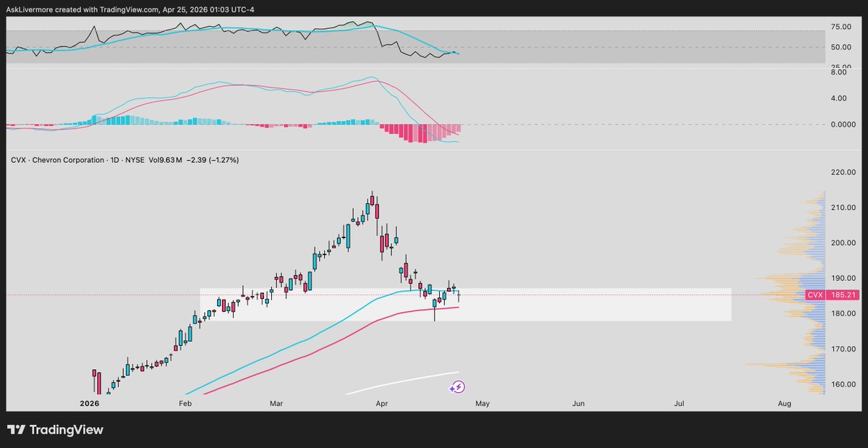Click the TradingView logo at bottom
Screen dimensions: 868x448
click(x=55, y=430)
